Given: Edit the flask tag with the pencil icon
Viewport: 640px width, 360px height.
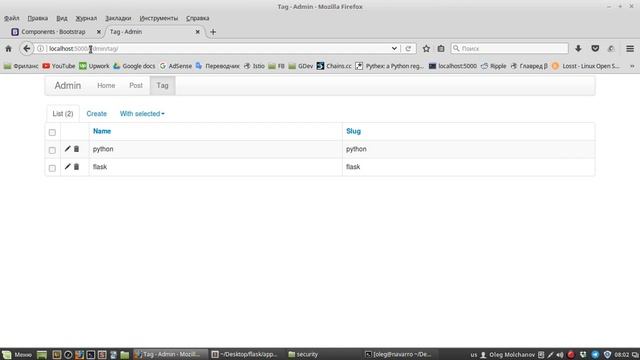Looking at the screenshot, I should [68, 167].
